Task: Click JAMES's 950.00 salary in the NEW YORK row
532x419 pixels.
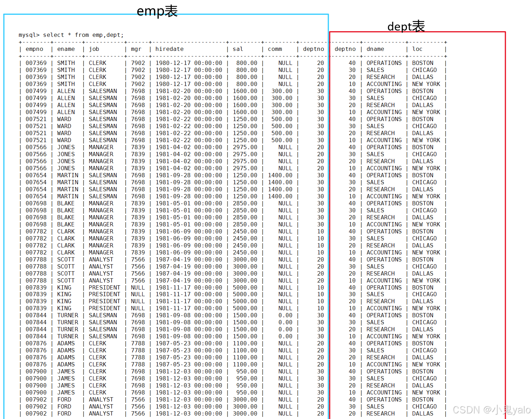Action: (x=247, y=393)
